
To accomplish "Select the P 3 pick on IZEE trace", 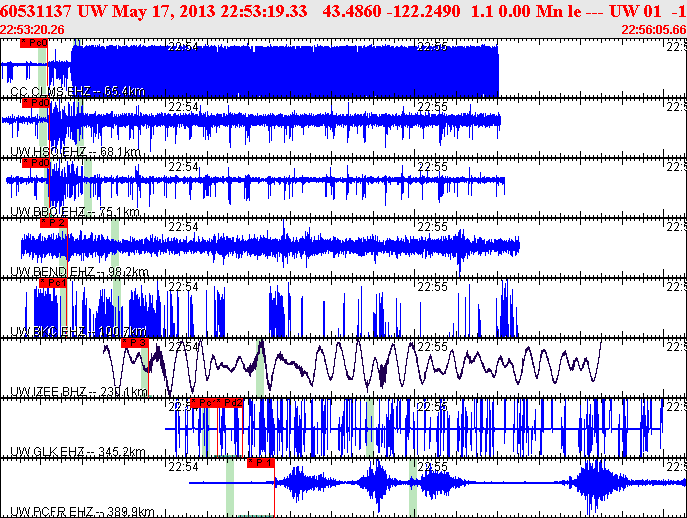I will pos(134,343).
